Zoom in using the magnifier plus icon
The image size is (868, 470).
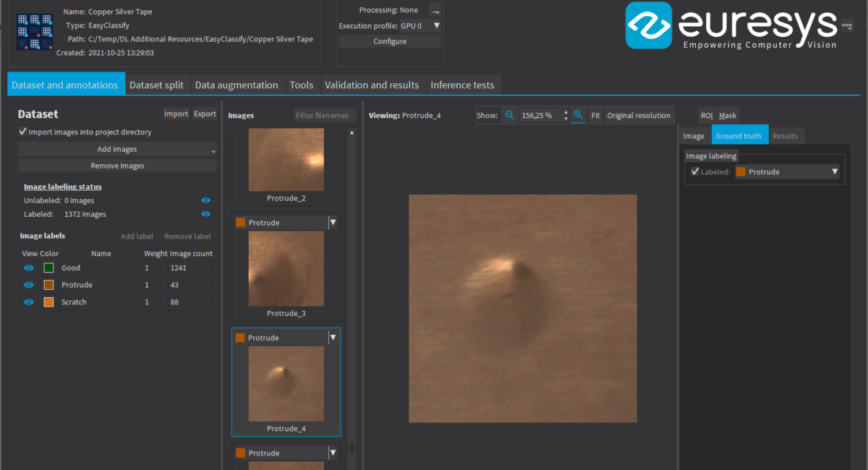tap(577, 115)
